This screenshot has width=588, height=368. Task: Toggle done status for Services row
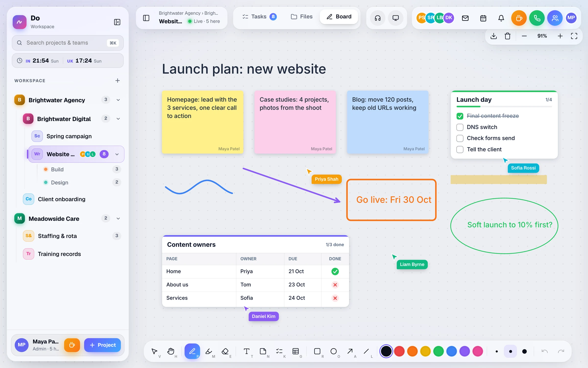[335, 298]
